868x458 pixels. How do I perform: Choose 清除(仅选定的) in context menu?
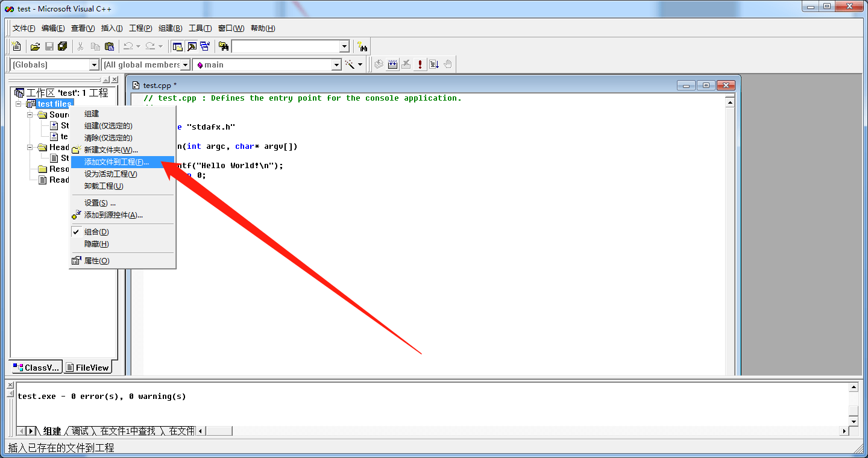pyautogui.click(x=122, y=138)
